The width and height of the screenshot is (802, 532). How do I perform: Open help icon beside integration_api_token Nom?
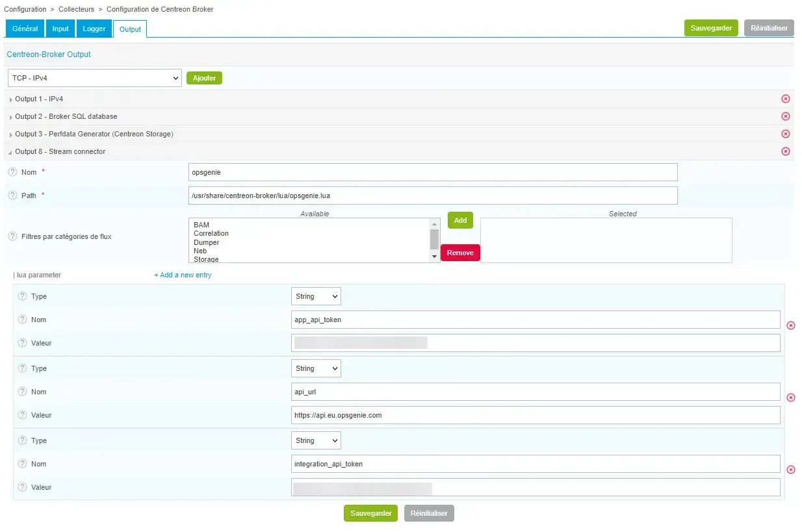pyautogui.click(x=22, y=464)
